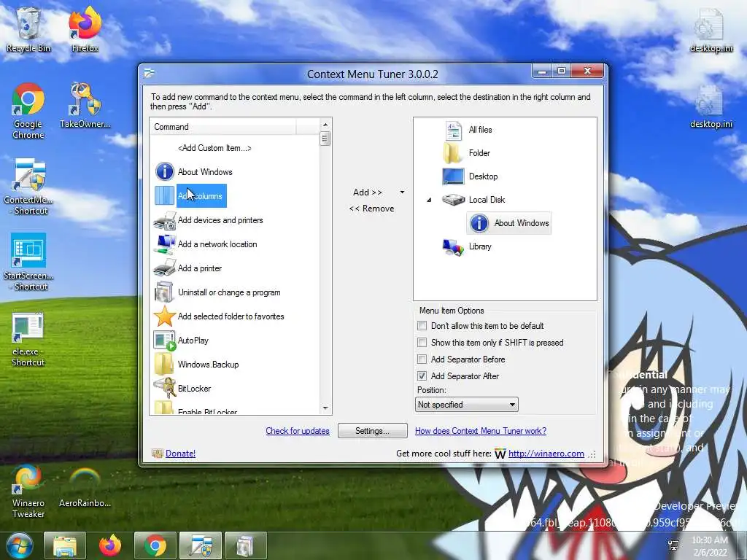The width and height of the screenshot is (747, 560).
Task: Click the Add >> button
Action: 368,192
